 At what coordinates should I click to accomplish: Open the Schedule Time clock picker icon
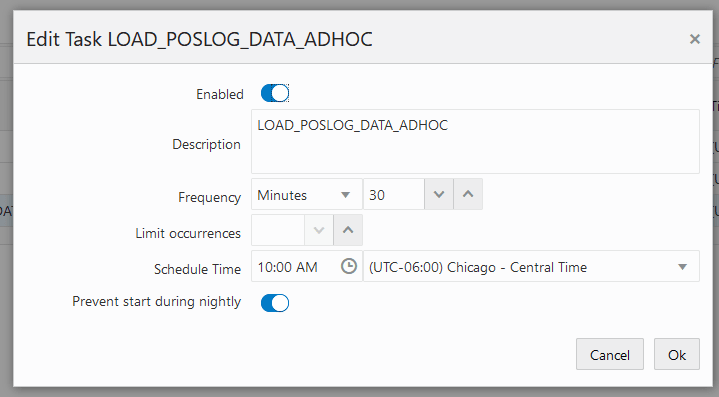point(349,266)
